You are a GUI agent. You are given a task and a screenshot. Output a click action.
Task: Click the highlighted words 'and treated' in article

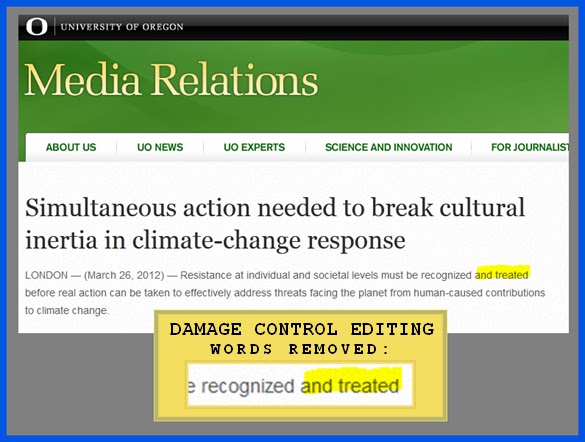pyautogui.click(x=502, y=274)
